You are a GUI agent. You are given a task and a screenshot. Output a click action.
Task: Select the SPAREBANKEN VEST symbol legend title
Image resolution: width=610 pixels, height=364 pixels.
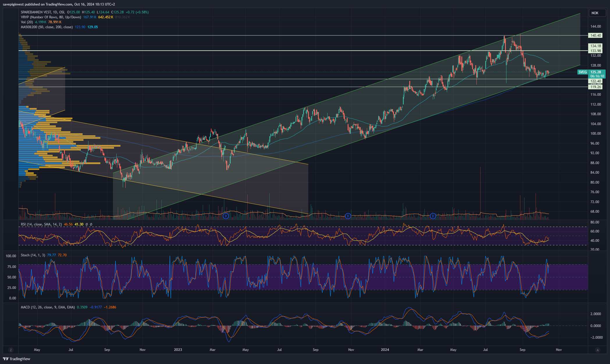click(35, 12)
